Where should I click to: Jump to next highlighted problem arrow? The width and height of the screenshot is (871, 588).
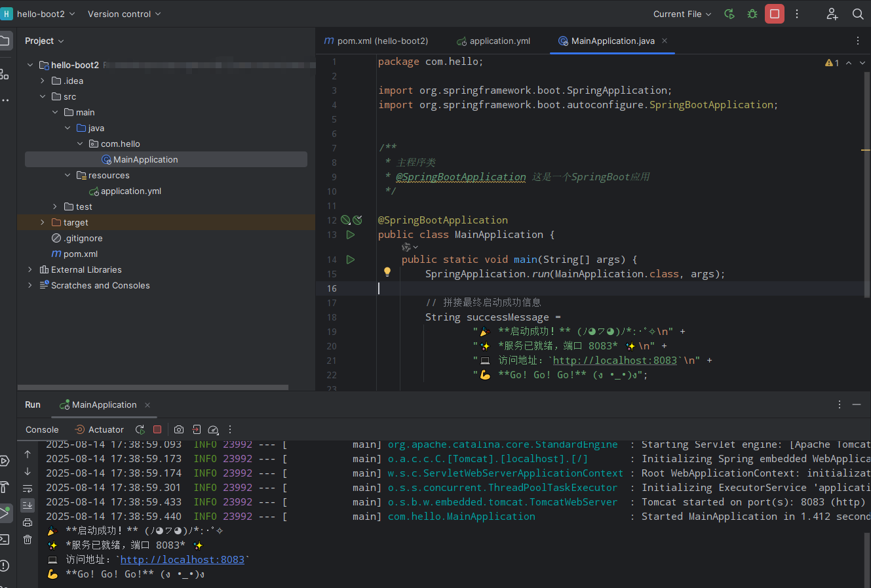862,63
